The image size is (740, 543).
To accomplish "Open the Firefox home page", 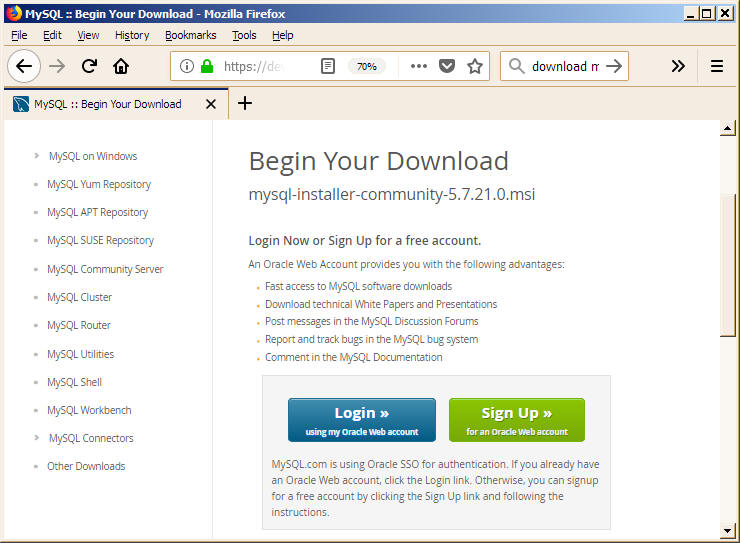I will click(121, 66).
